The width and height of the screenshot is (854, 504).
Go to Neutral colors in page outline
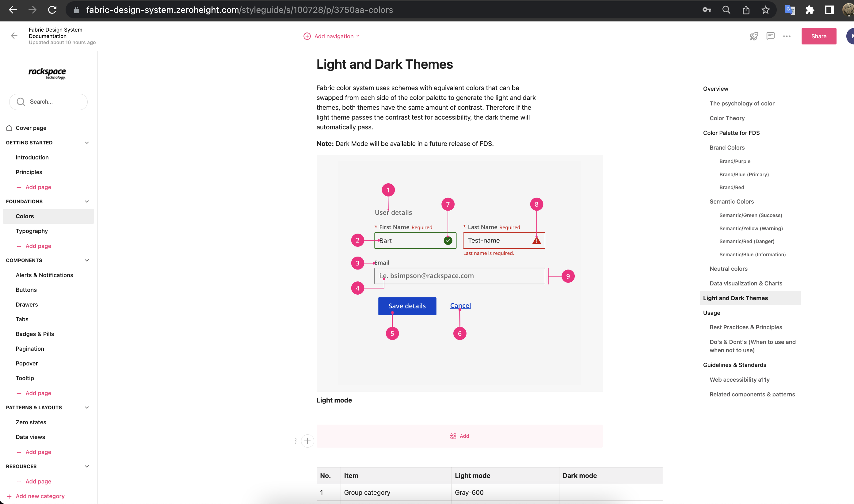point(728,269)
